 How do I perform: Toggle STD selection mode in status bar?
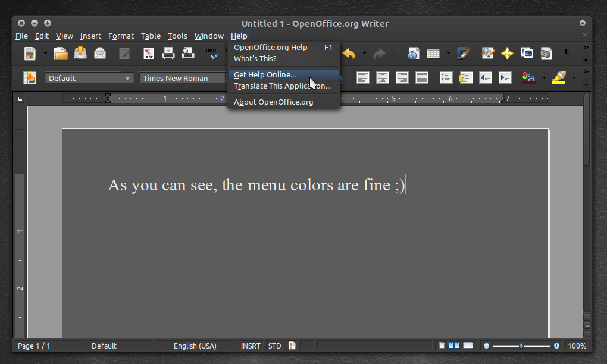(x=275, y=346)
